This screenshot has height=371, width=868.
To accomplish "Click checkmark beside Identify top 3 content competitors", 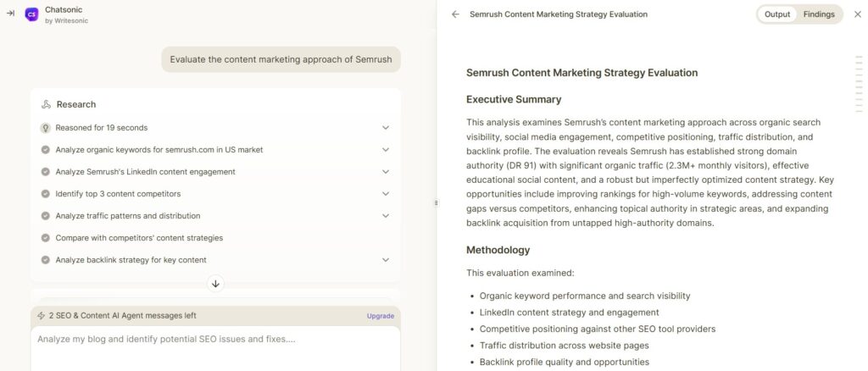I will click(x=46, y=194).
